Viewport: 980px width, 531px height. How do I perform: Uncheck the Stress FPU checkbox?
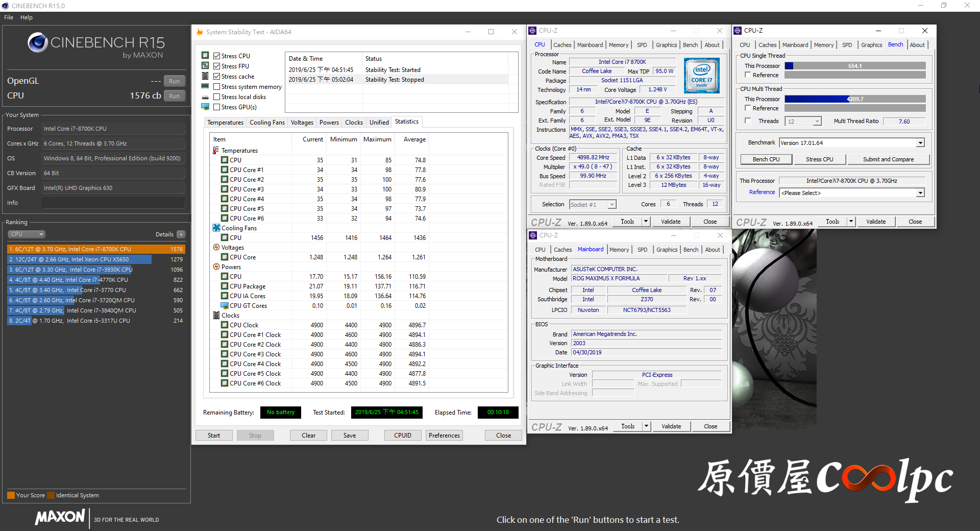[x=216, y=66]
